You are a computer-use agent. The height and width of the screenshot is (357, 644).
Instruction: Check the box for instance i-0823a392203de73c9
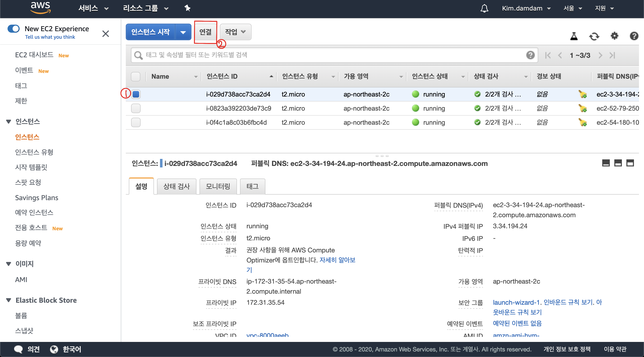(x=136, y=108)
